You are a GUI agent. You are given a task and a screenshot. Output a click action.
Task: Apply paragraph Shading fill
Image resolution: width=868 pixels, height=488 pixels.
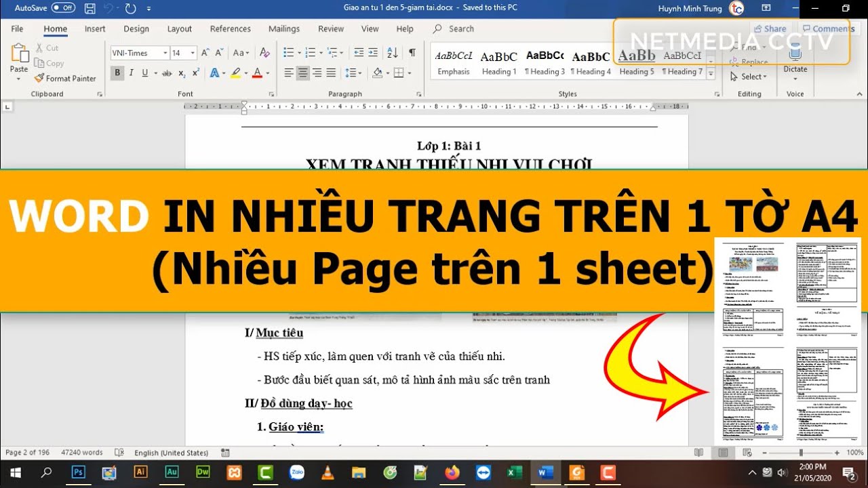(377, 73)
